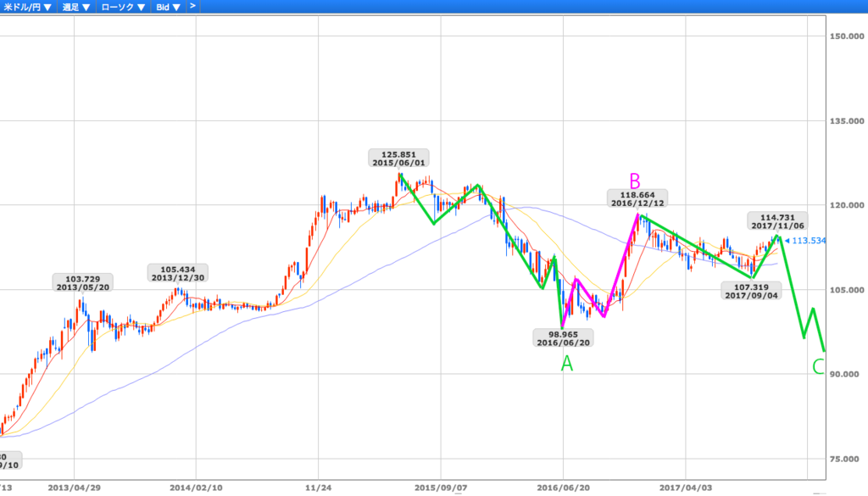Click the 135.000 price axis label
Image resolution: width=868 pixels, height=496 pixels.
coord(847,121)
